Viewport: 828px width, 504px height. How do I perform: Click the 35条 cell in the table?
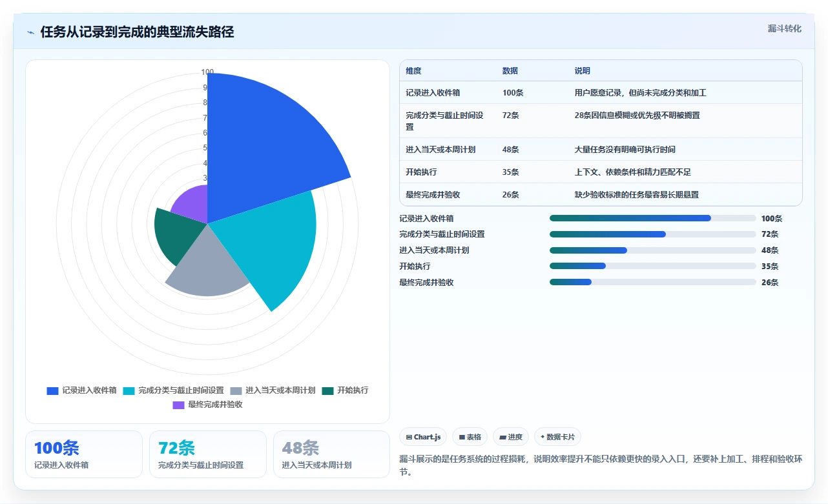coord(511,172)
